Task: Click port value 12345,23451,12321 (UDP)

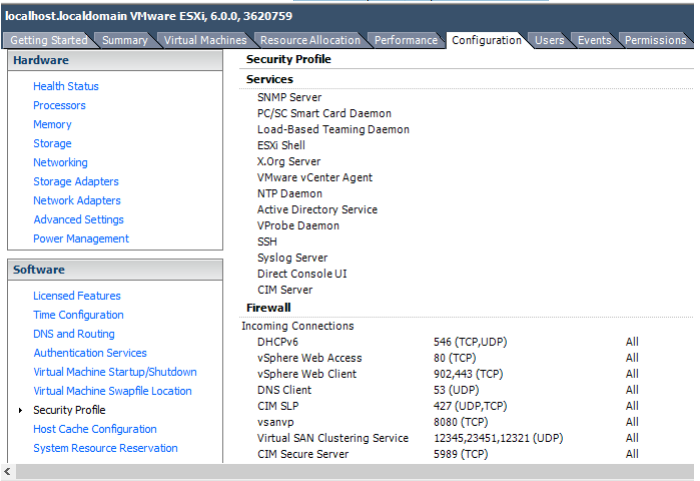Action: tap(498, 439)
